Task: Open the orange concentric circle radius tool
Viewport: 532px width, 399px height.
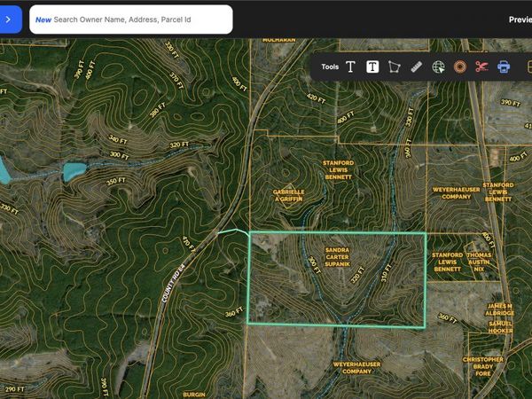Action: (x=460, y=66)
